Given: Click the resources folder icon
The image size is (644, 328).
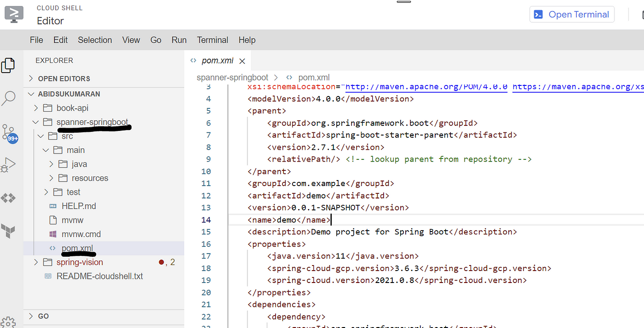Looking at the screenshot, I should click(x=63, y=178).
